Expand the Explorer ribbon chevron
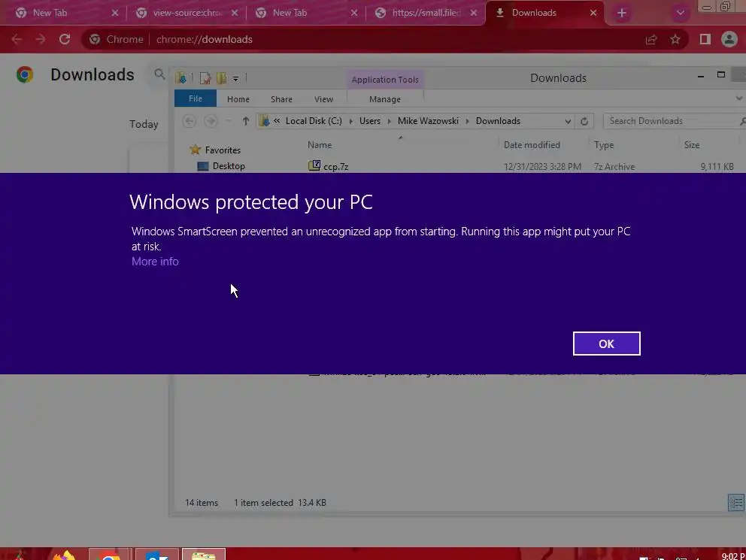Image resolution: width=746 pixels, height=560 pixels. coord(739,98)
